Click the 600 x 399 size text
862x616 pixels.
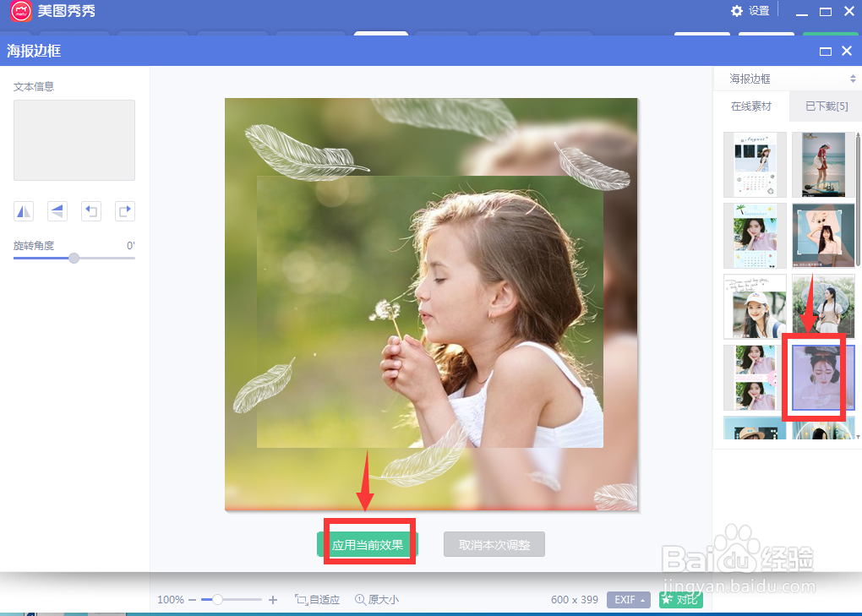[575, 600]
